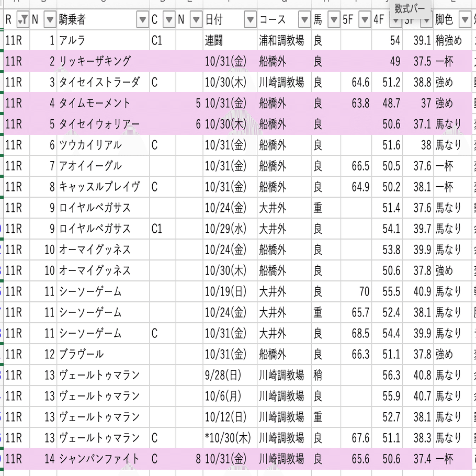The width and height of the screenshot is (476, 476).
Task: Select the 4F value 55.9
Action: (x=387, y=396)
